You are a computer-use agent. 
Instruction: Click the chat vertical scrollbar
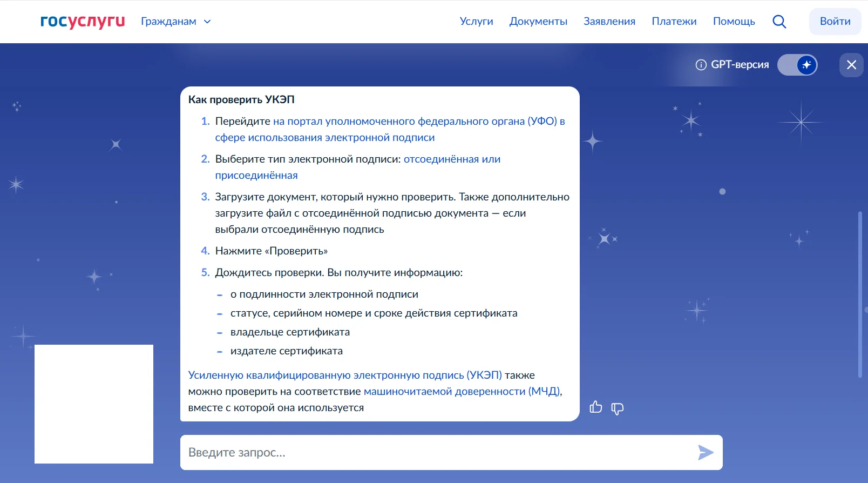(x=860, y=294)
